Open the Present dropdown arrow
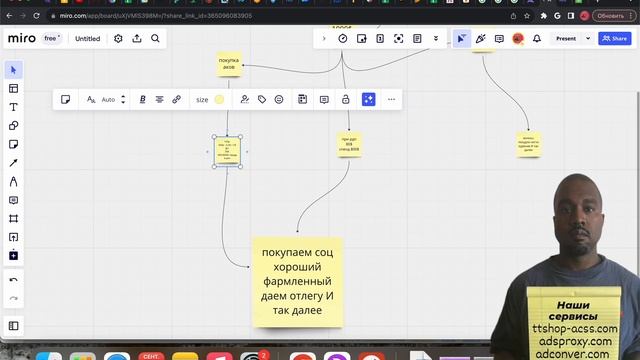This screenshot has width=640, height=360. pos(588,39)
